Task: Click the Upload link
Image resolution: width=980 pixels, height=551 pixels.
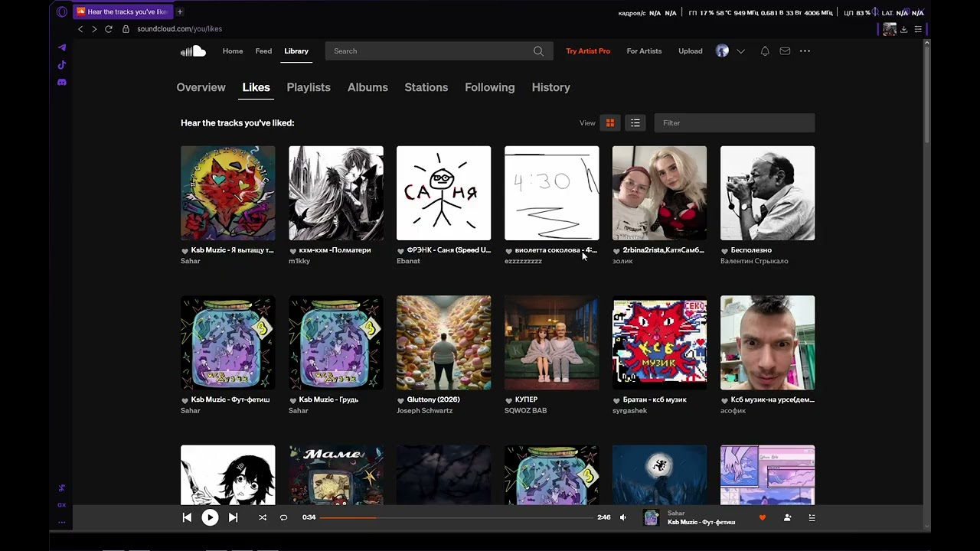Action: tap(691, 51)
